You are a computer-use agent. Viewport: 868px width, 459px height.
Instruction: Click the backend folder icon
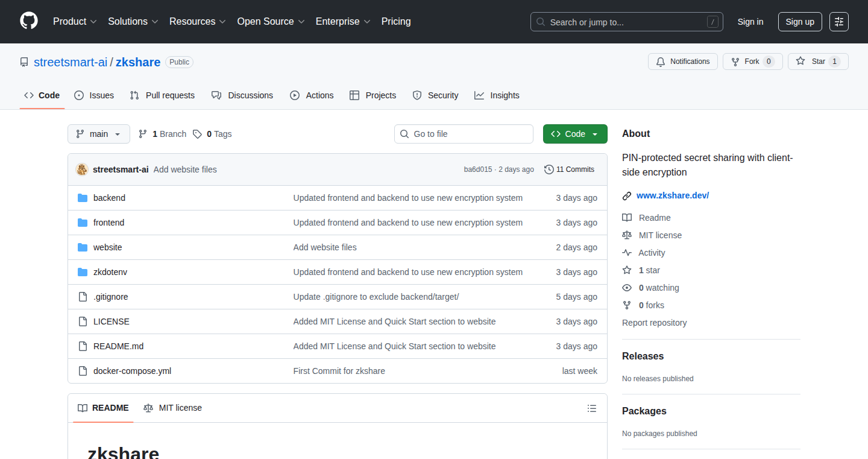point(83,198)
